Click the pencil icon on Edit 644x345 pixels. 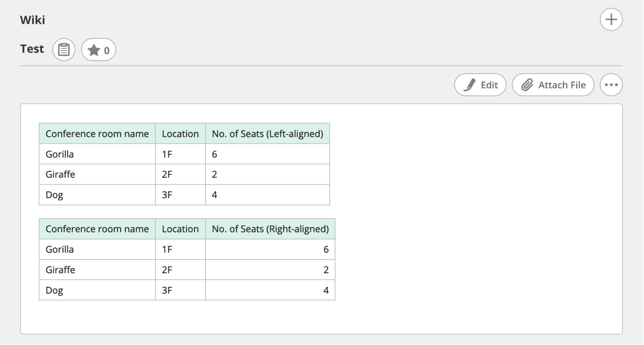pos(469,85)
